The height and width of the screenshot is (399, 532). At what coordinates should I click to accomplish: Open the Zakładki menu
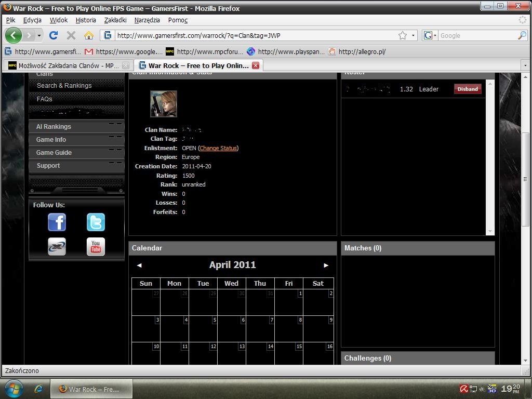point(115,20)
